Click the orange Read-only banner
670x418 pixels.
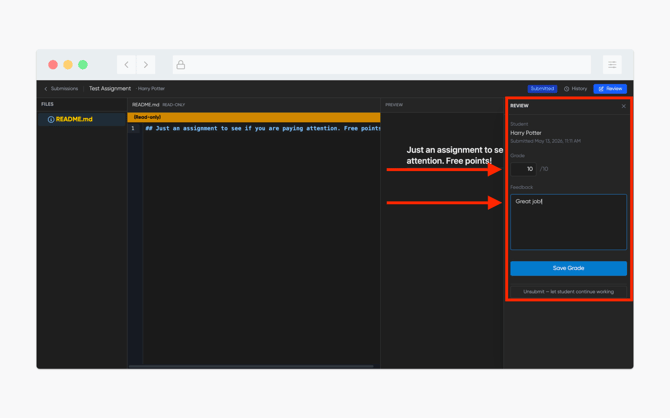[253, 117]
